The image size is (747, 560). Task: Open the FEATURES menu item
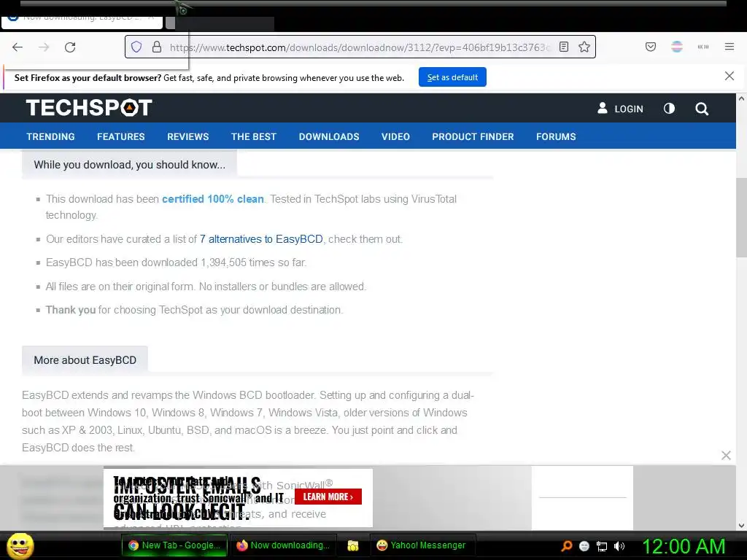[121, 136]
